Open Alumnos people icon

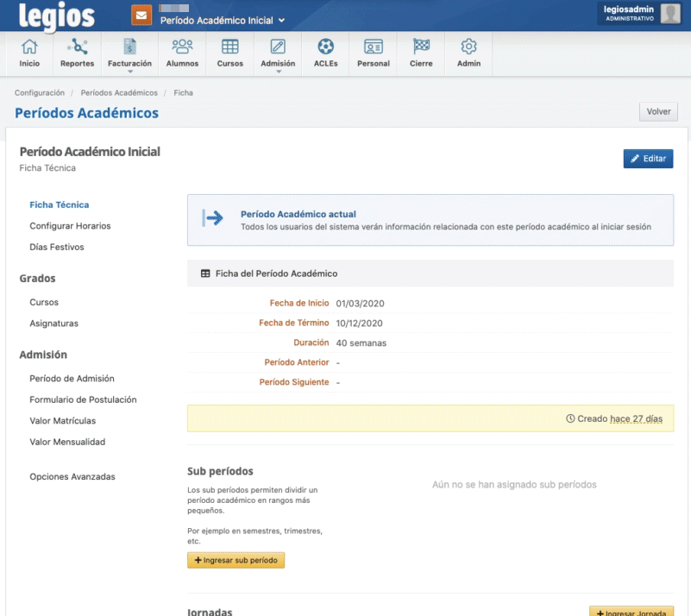[182, 47]
